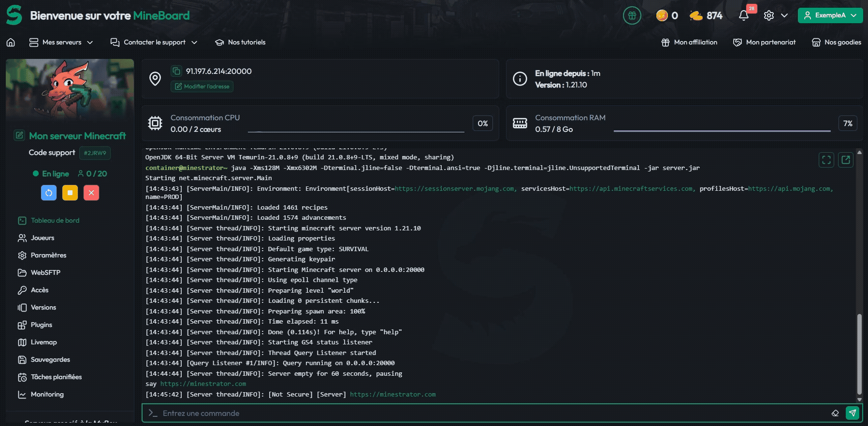The width and height of the screenshot is (868, 426).
Task: Open the settings gear dropdown
Action: pyautogui.click(x=775, y=15)
